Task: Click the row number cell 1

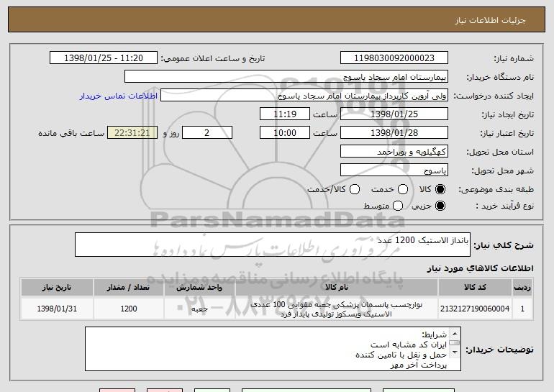Action: [522, 309]
